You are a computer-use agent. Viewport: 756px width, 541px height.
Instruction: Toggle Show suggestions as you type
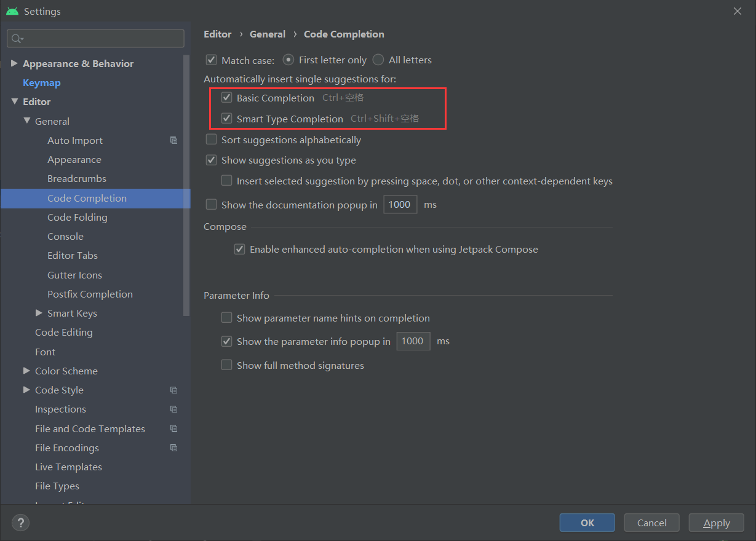[211, 160]
